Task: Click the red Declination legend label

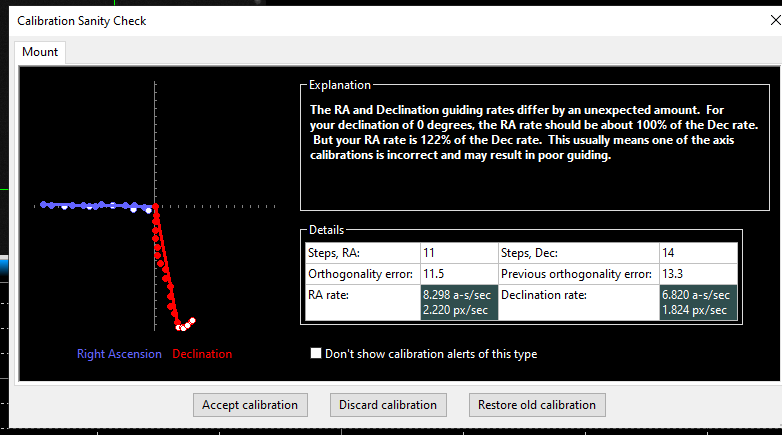Action: (x=202, y=354)
